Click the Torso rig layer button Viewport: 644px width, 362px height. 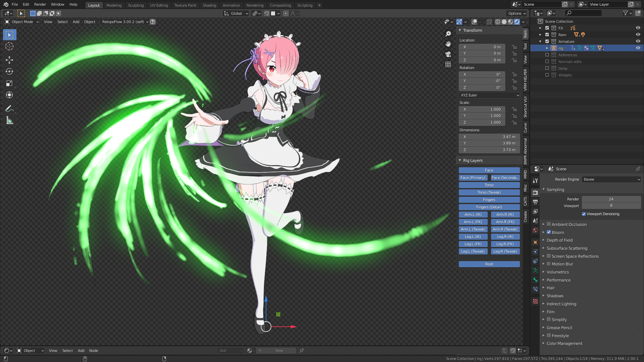click(489, 185)
